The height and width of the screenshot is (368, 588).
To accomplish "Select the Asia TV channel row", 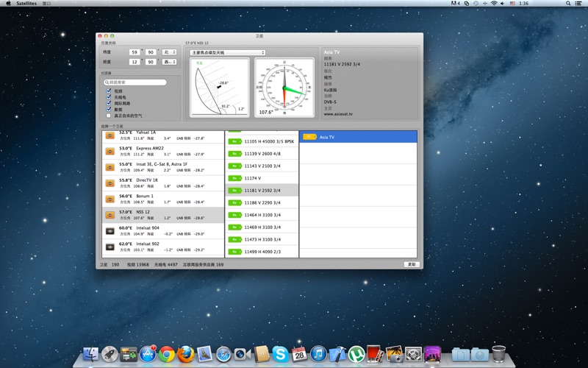I will (x=358, y=137).
